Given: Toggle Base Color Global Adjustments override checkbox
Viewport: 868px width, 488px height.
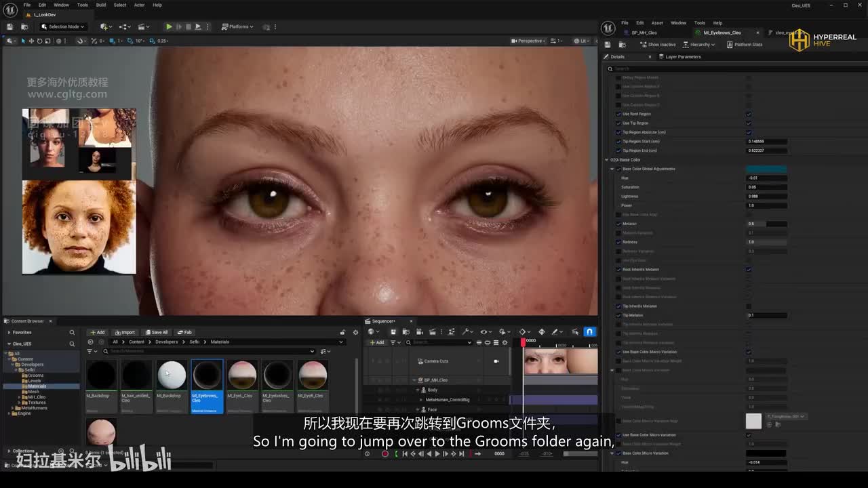Looking at the screenshot, I should click(x=618, y=169).
